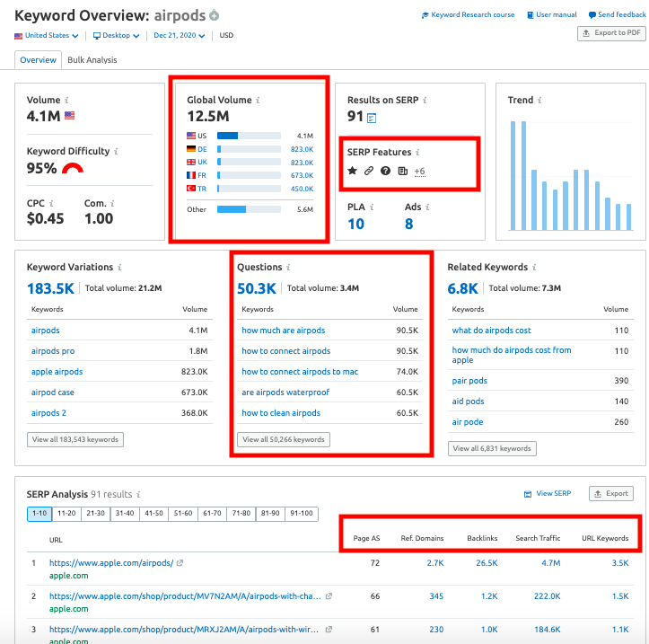649x644 pixels.
Task: Click the info icon beside Global Volume
Action: pos(258,101)
